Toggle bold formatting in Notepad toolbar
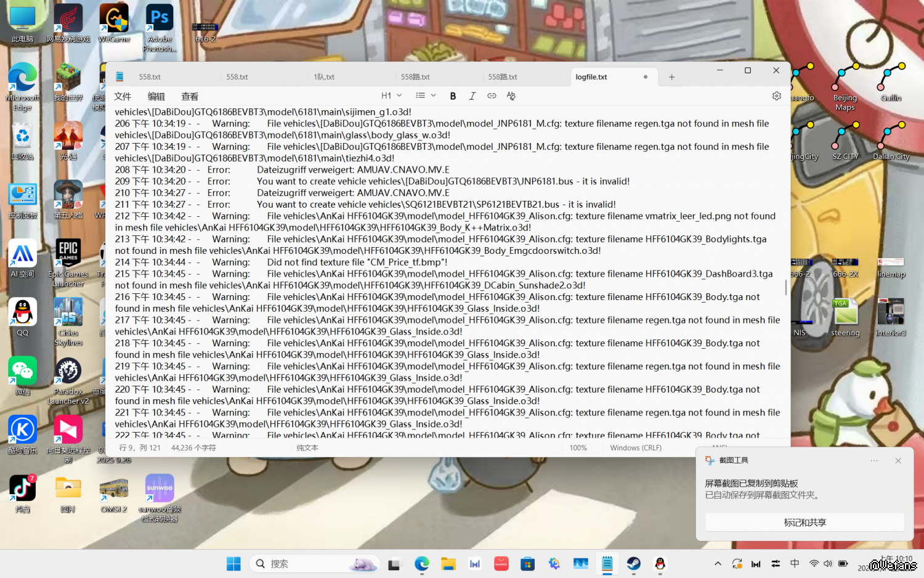 [x=453, y=96]
